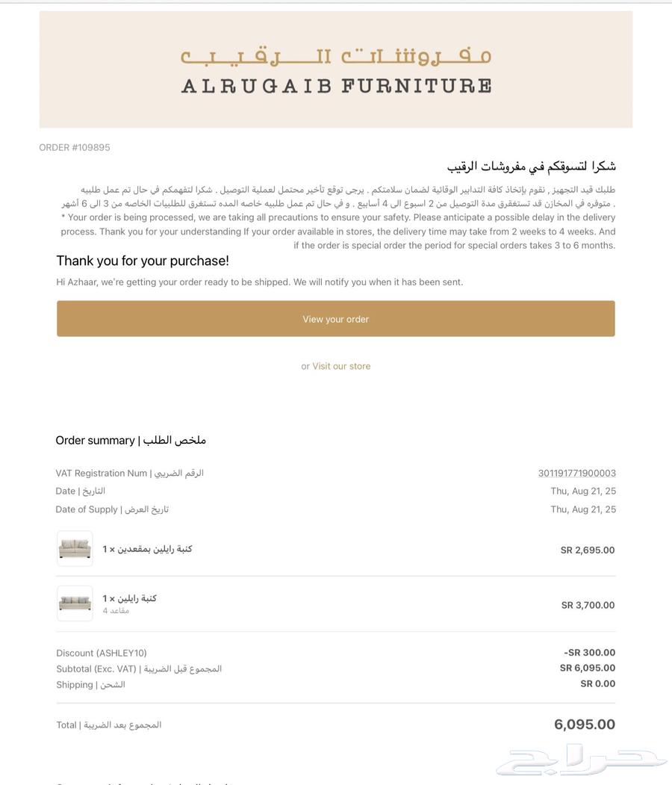672x785 pixels.
Task: Select the ORDER #109895 text
Action: [75, 148]
